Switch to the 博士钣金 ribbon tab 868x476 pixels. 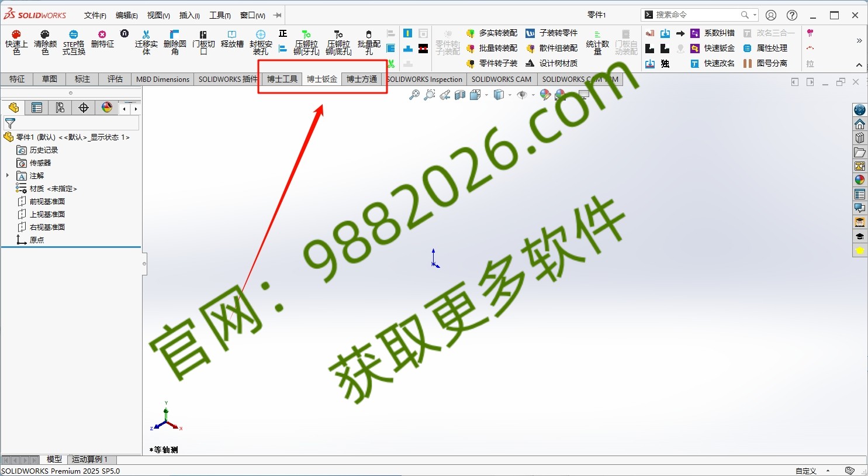point(321,79)
